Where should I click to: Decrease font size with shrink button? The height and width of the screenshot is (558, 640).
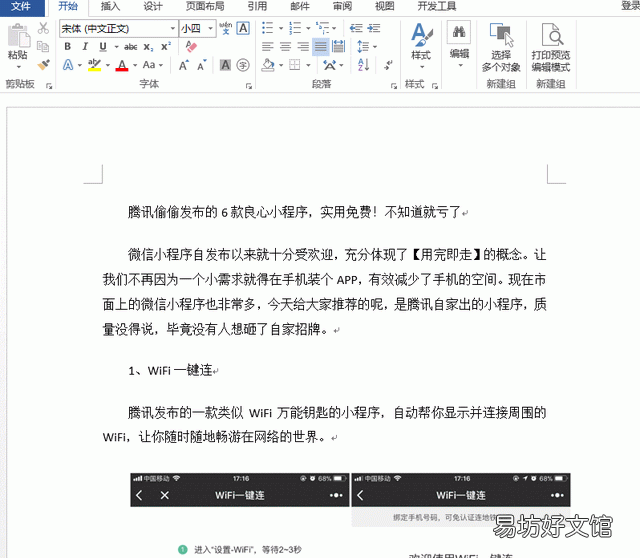(x=202, y=65)
